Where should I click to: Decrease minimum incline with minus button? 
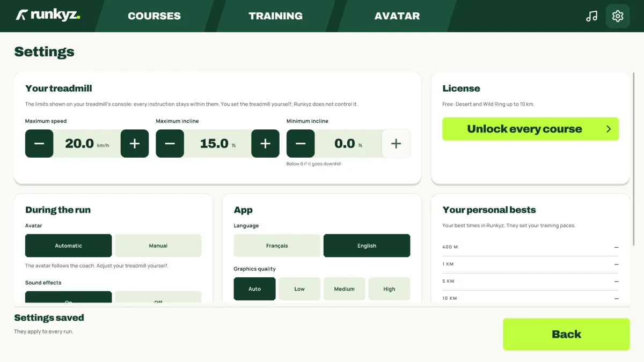[x=301, y=144]
